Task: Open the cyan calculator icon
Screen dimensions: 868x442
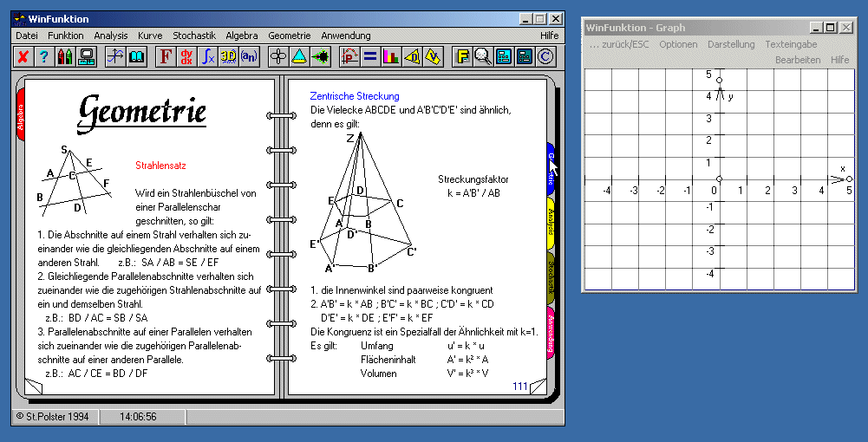Action: tap(504, 56)
